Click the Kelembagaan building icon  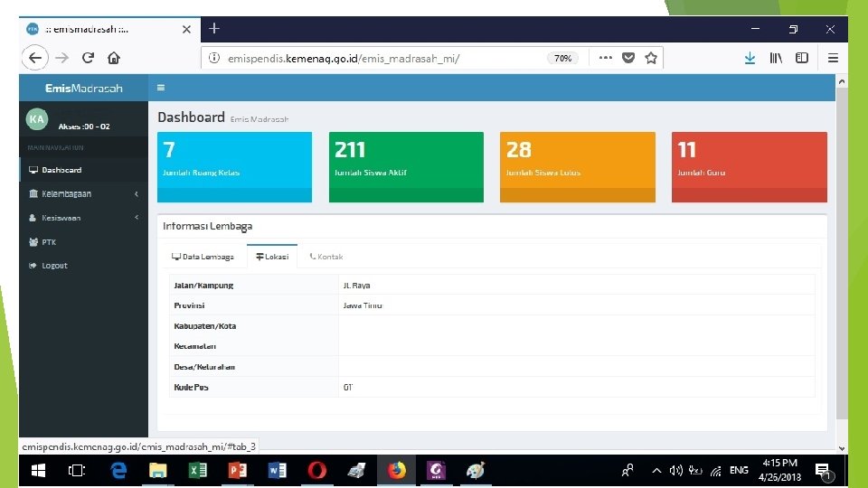(33, 193)
